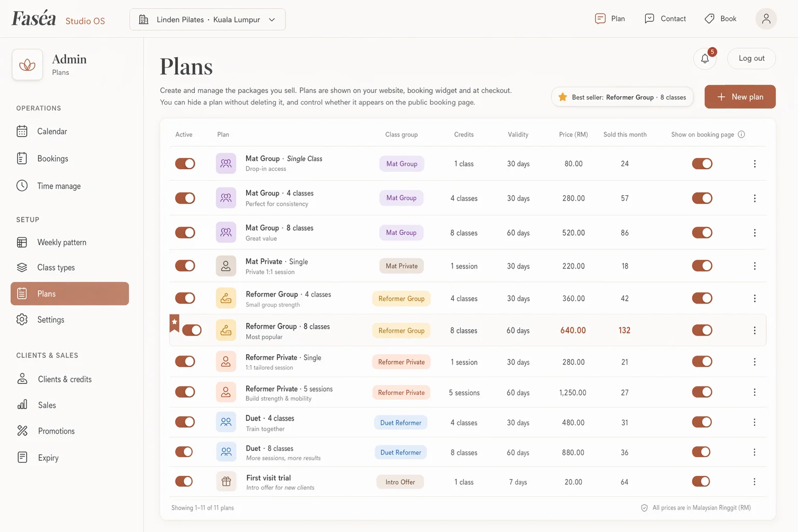The image size is (798, 532).
Task: Deactivate the Mat Group Single Class plan
Action: click(x=185, y=164)
